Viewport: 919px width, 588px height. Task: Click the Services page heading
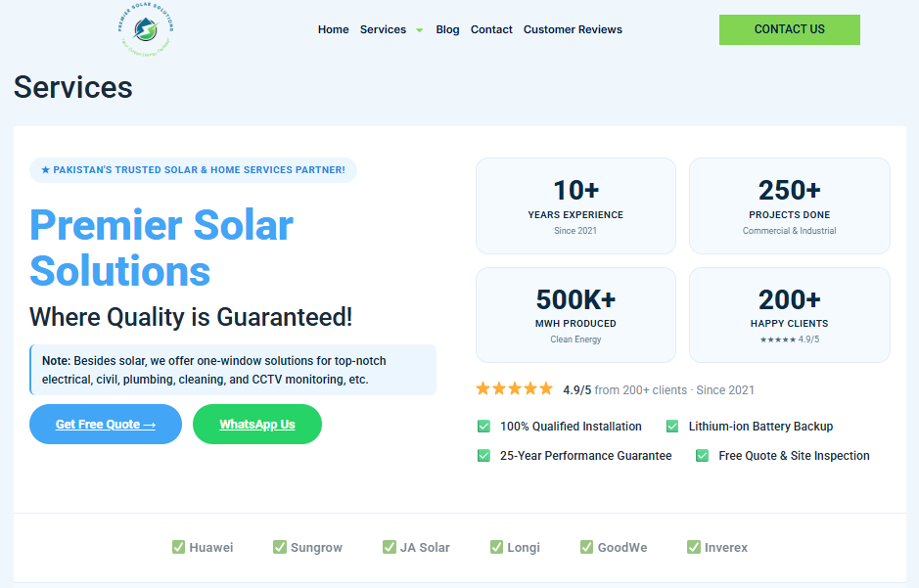coord(73,87)
